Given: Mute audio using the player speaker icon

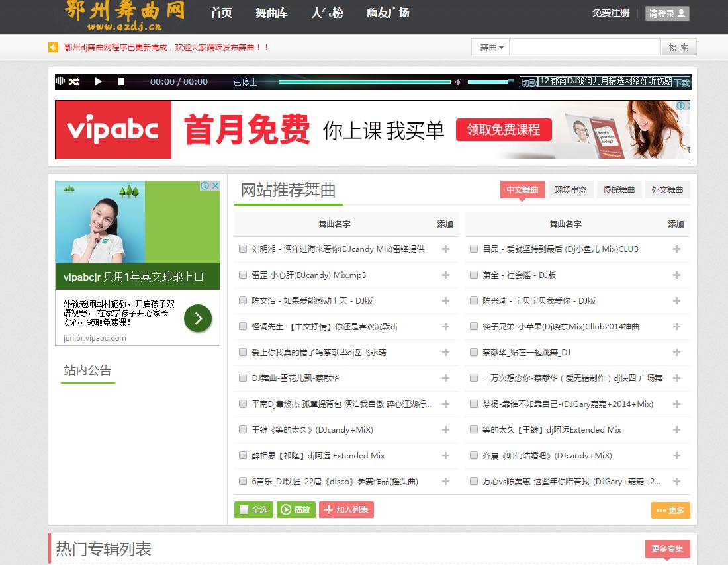Looking at the screenshot, I should coord(458,82).
